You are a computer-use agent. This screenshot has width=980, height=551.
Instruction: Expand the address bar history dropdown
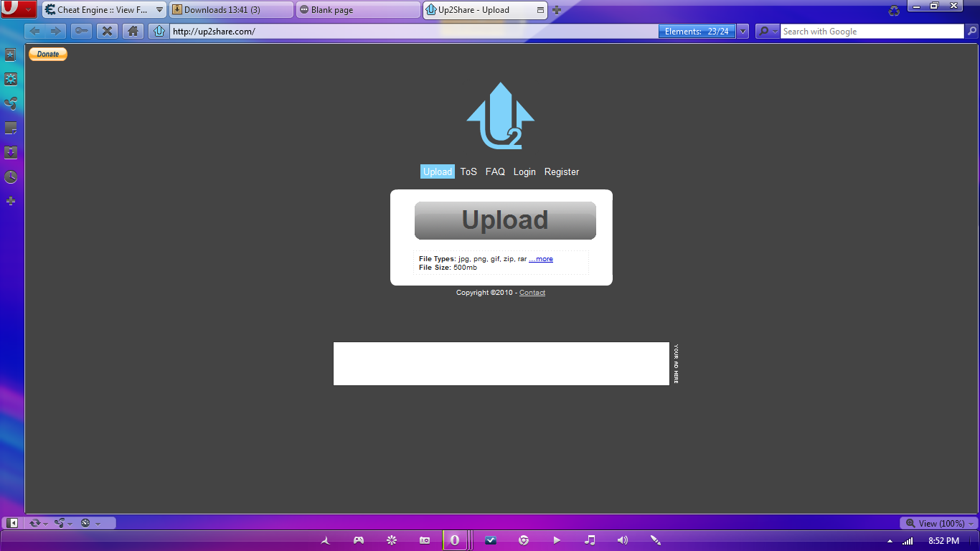[x=743, y=32]
